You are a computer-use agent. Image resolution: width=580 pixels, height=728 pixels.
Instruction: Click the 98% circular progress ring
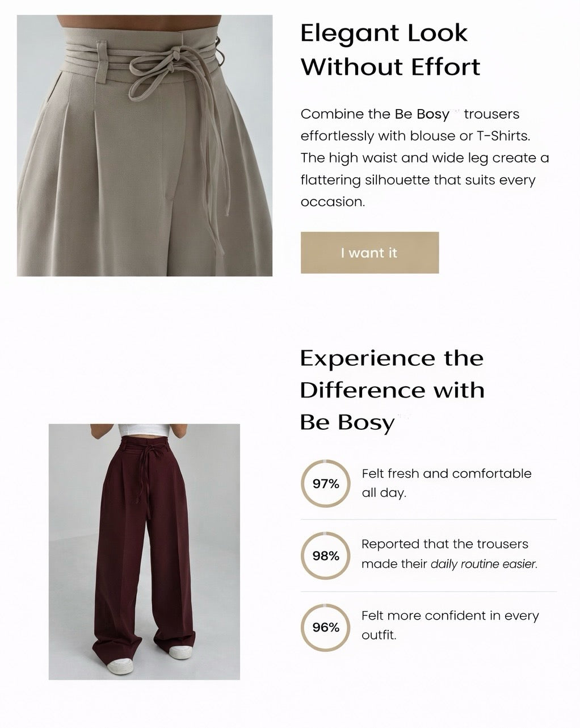point(326,556)
